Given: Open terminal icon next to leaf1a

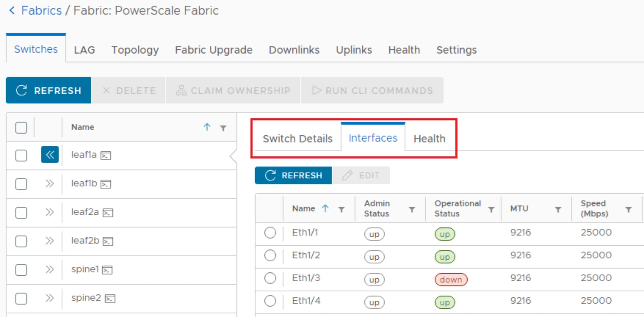Looking at the screenshot, I should pos(106,155).
